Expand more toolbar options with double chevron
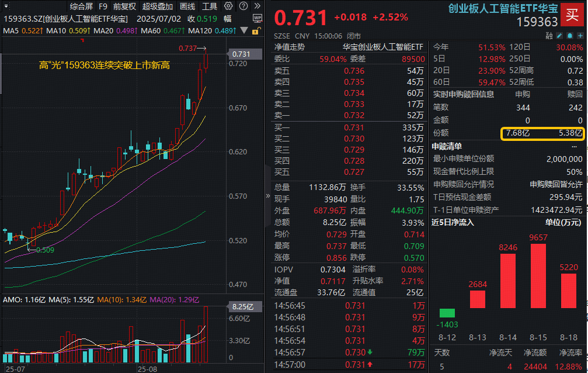Viewport: 588px width, 373px height. [258, 6]
